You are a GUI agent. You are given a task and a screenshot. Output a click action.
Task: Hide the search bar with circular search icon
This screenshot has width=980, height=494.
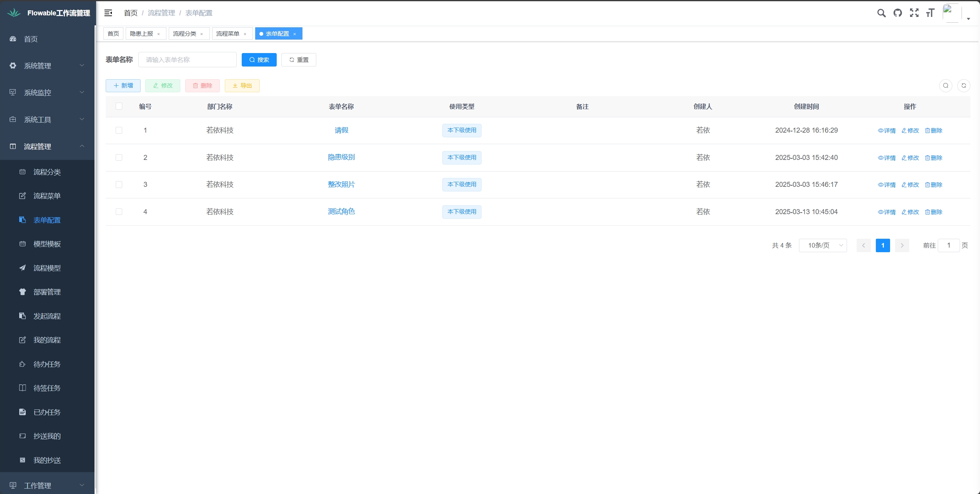point(945,86)
